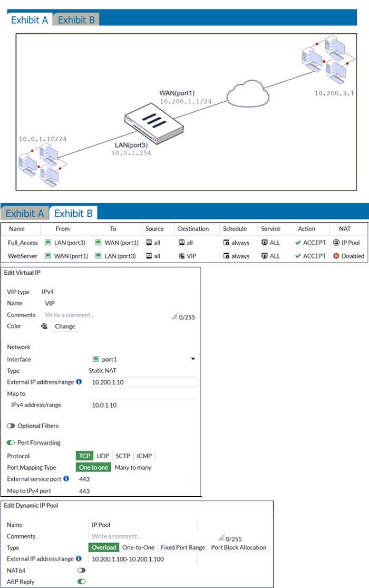This screenshot has width=369, height=588.
Task: Click the color palette icon beside Change
Action: pyautogui.click(x=45, y=326)
